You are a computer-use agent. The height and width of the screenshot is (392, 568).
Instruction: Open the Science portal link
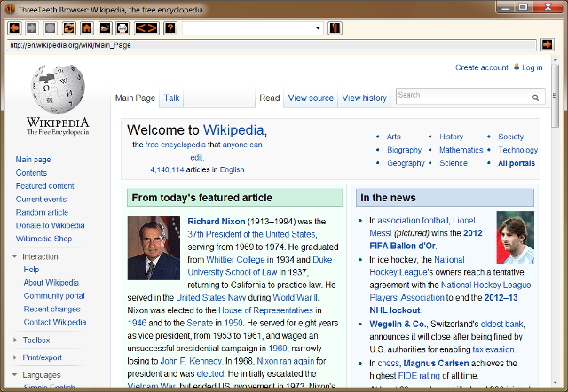454,163
